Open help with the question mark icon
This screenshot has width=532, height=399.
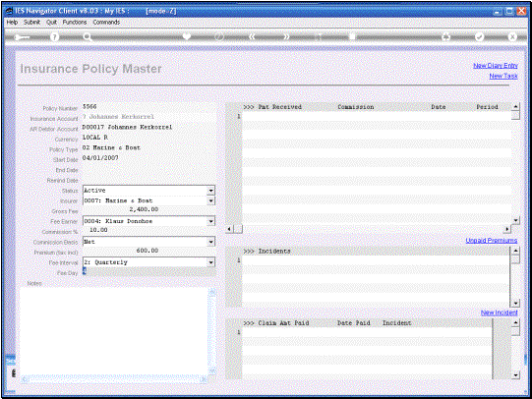[54, 37]
